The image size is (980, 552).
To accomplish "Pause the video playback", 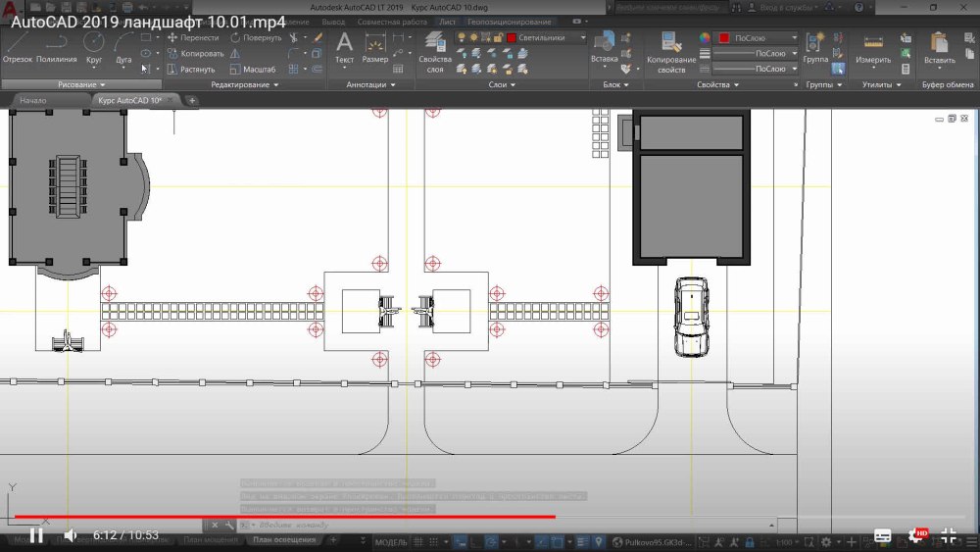I will coord(35,535).
